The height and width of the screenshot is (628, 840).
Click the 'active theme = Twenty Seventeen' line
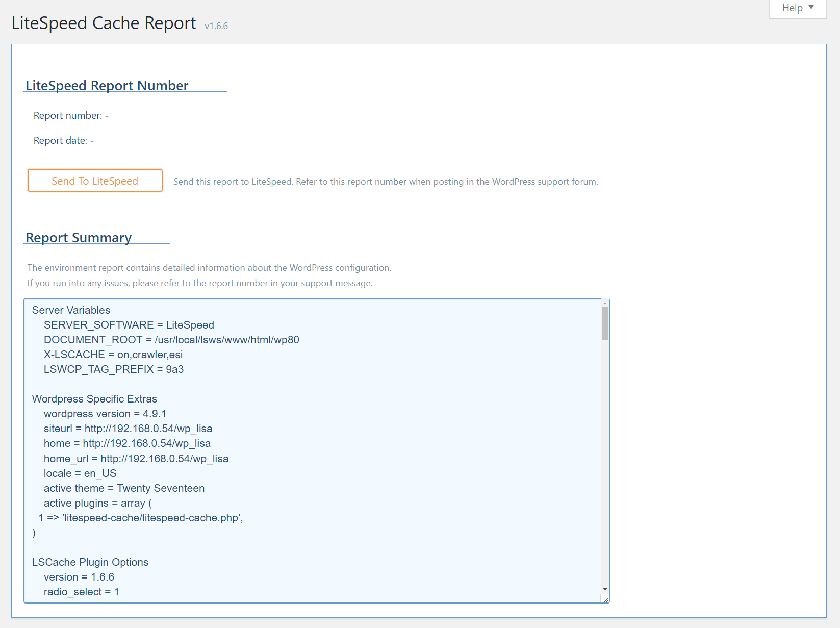pos(124,488)
